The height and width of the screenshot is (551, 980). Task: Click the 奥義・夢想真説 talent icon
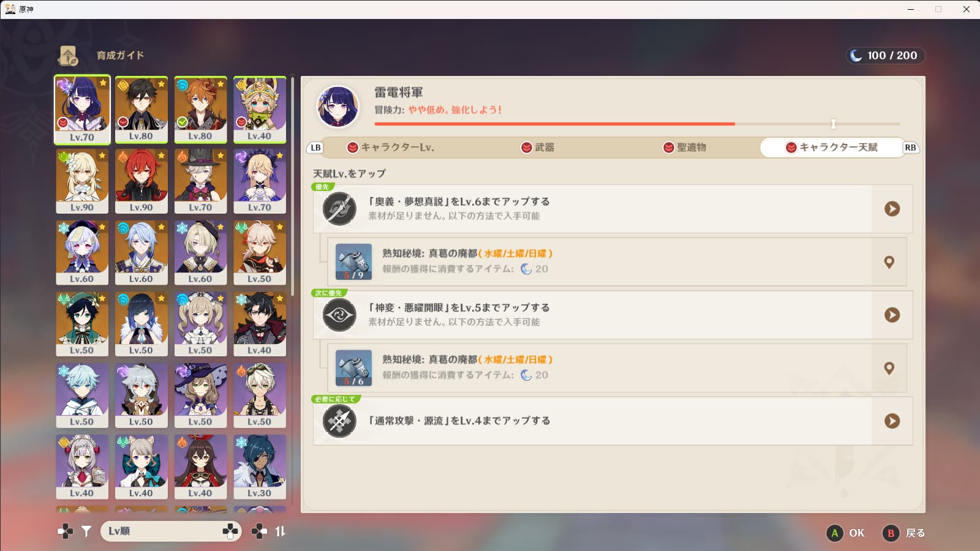pos(339,209)
